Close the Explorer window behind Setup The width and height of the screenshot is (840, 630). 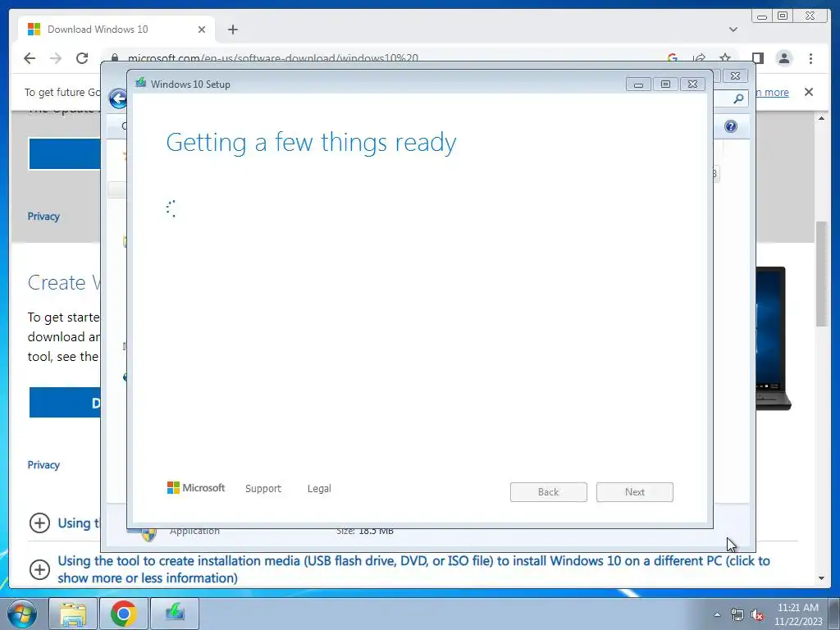coord(736,76)
